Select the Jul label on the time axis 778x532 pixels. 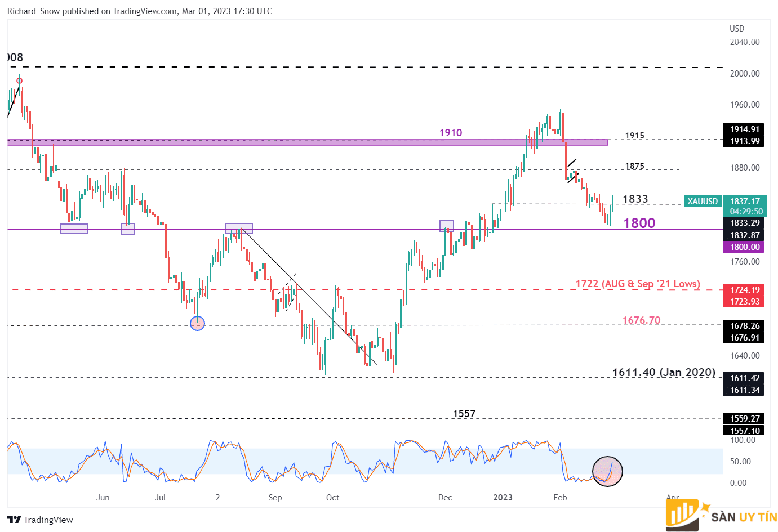(x=161, y=498)
